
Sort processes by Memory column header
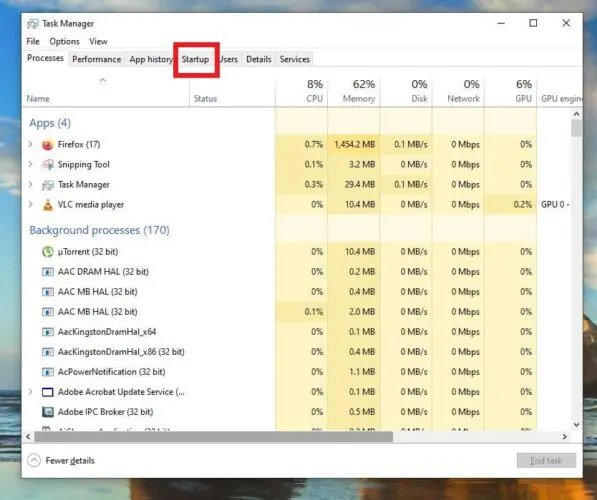click(x=354, y=91)
